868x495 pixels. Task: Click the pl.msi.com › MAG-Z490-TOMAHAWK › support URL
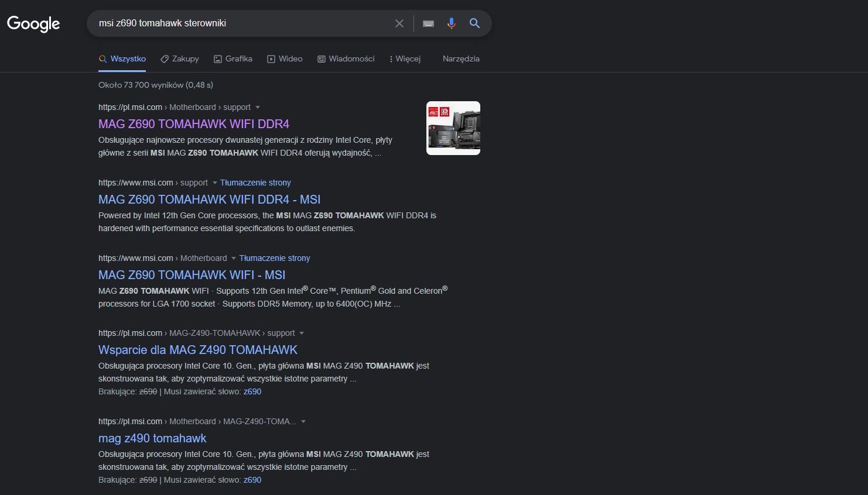pyautogui.click(x=197, y=333)
